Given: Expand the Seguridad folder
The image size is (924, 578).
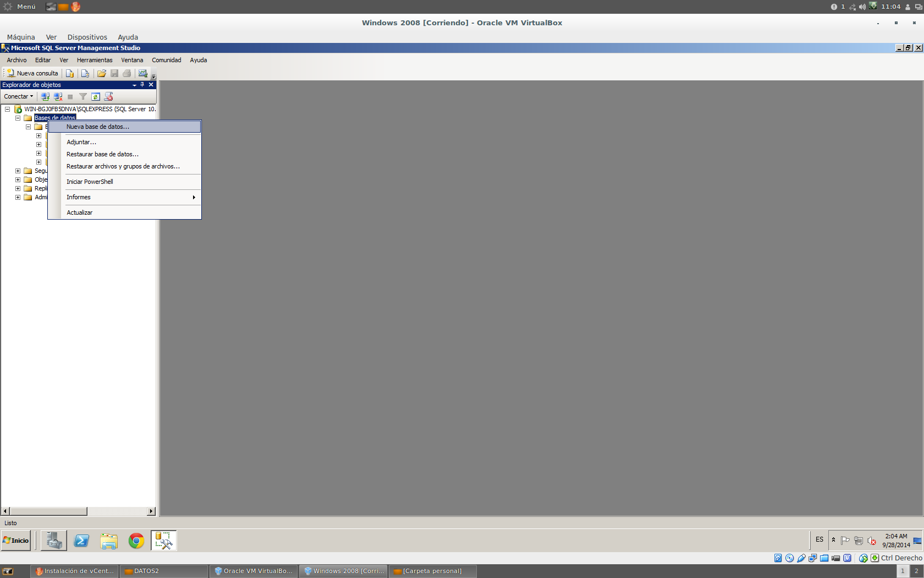Looking at the screenshot, I should point(17,171).
